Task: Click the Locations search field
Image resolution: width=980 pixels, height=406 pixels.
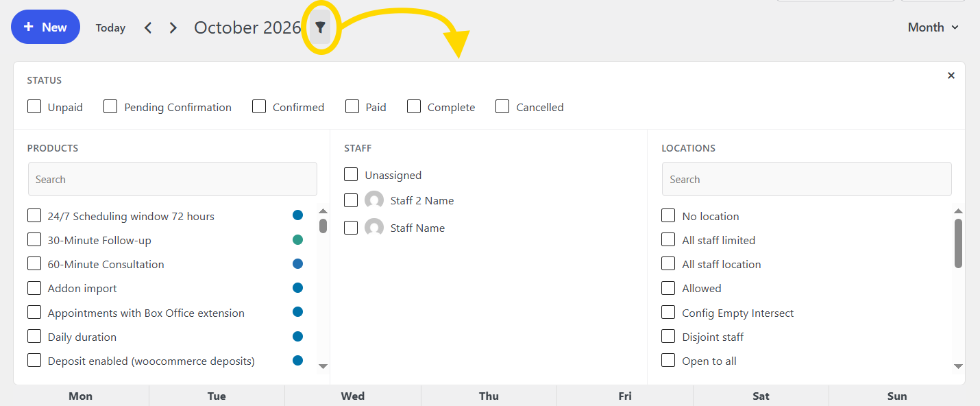Action: pos(807,179)
